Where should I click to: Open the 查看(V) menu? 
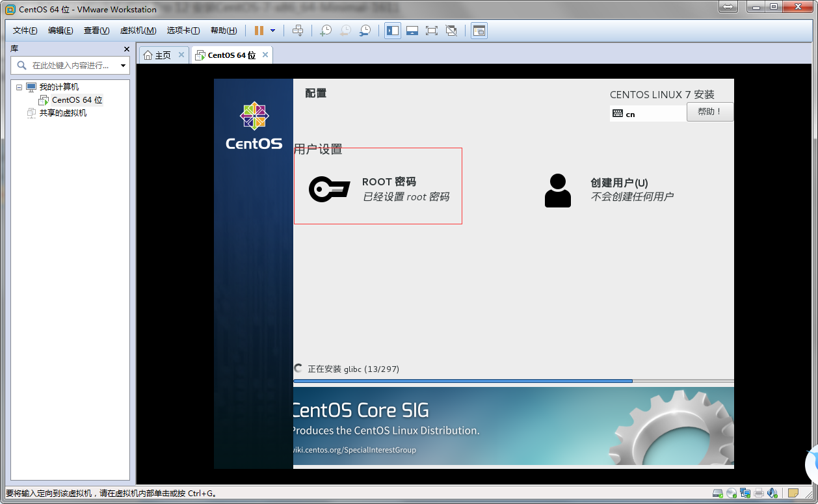tap(96, 31)
